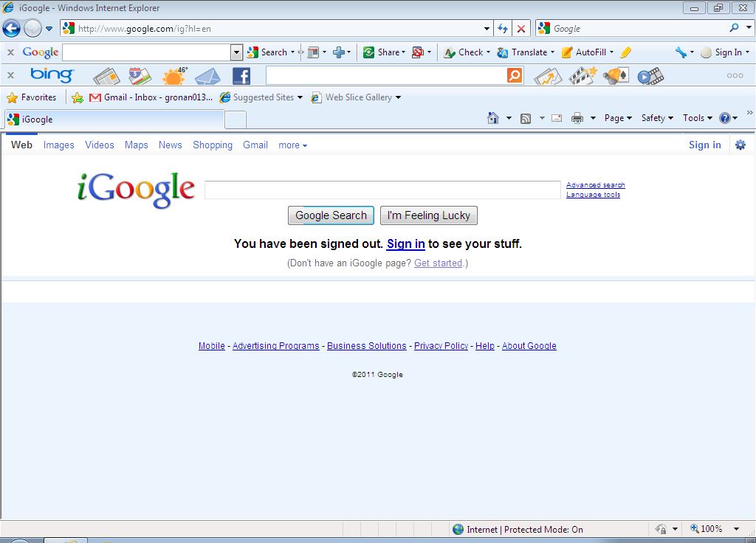
Task: Click the Add to Favorites Bar star icon
Action: [x=77, y=98]
